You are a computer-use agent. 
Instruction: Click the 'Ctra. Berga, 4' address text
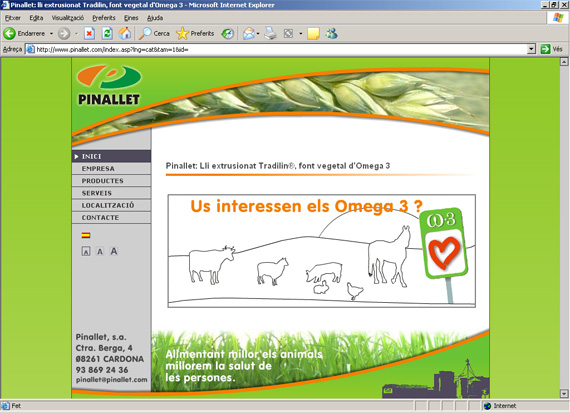pyautogui.click(x=104, y=348)
